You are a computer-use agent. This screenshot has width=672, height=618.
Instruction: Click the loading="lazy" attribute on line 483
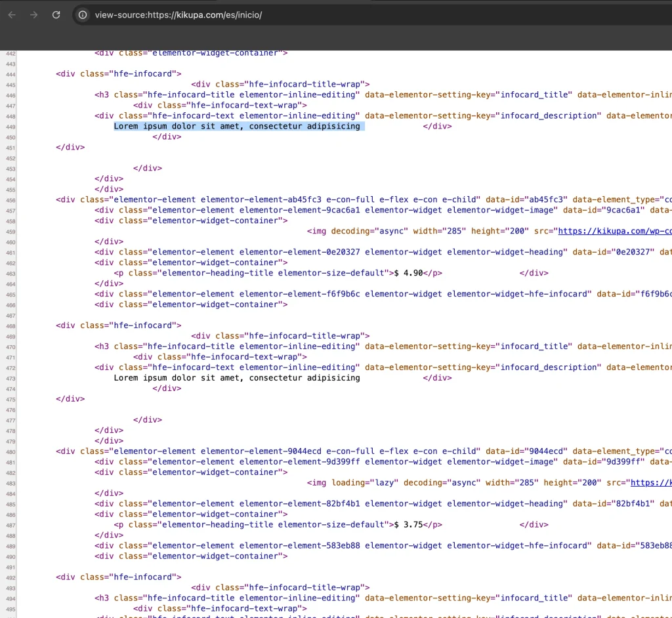365,483
